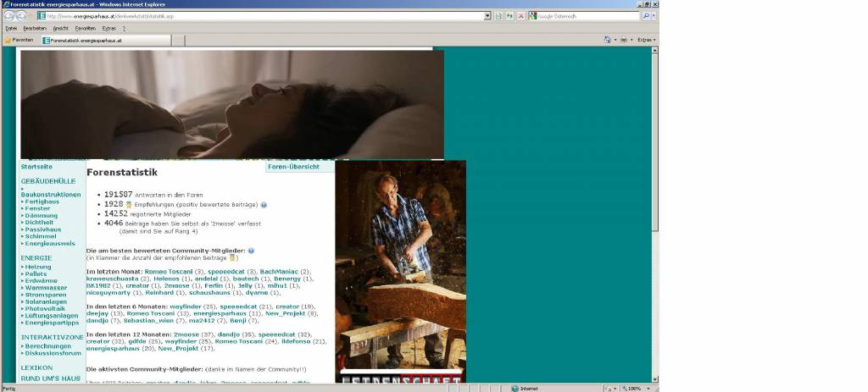The height and width of the screenshot is (392, 868).
Task: Open the Print button dropdown arrow
Action: [x=631, y=40]
